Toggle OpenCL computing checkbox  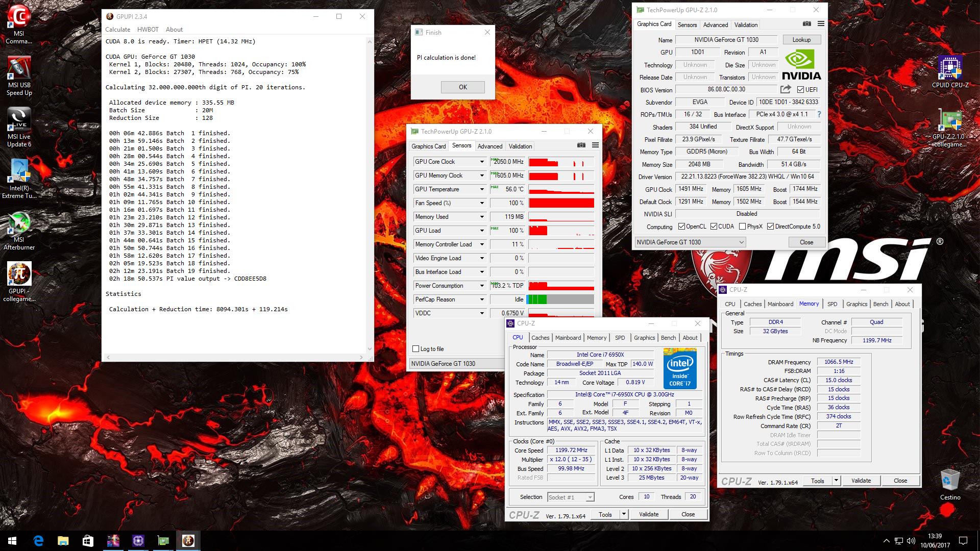point(681,227)
